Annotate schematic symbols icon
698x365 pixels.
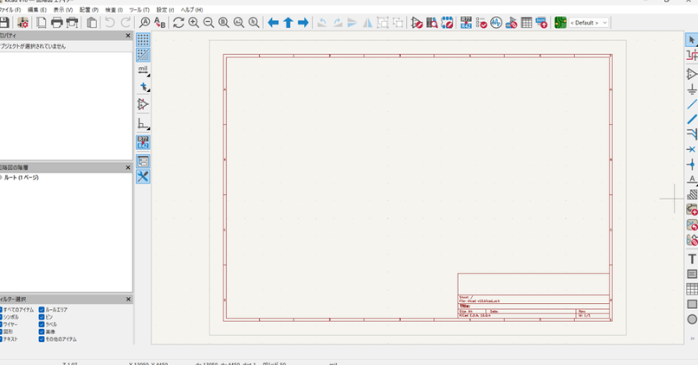pyautogui.click(x=466, y=22)
